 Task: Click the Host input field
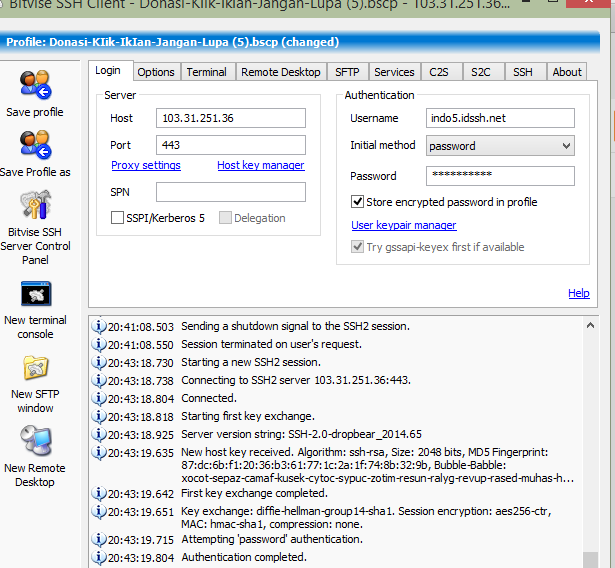(231, 118)
